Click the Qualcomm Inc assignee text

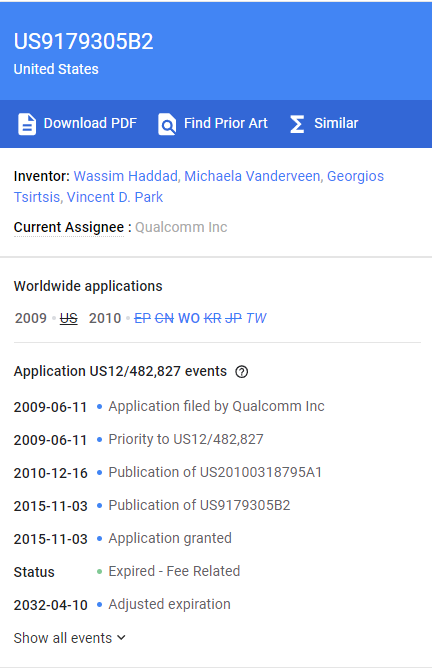pos(181,227)
